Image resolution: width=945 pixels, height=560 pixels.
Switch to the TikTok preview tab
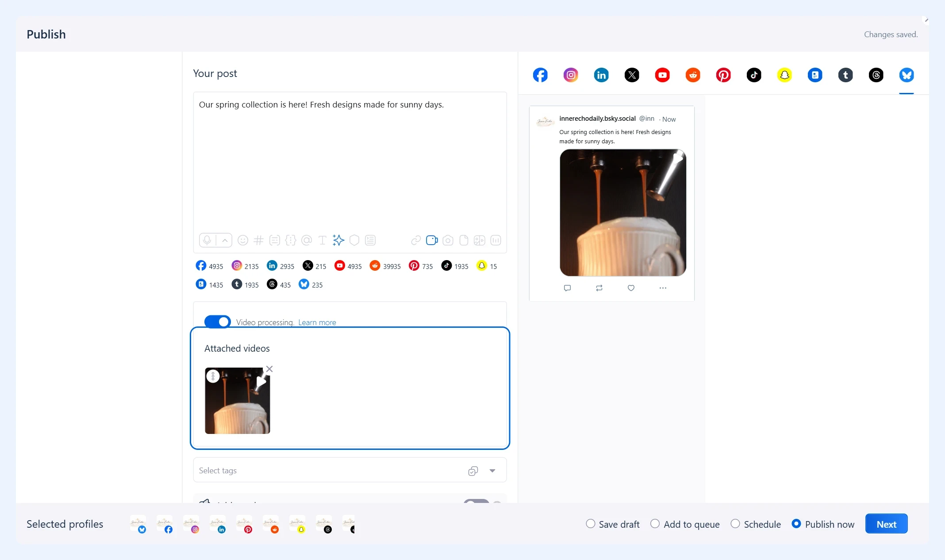click(x=754, y=75)
